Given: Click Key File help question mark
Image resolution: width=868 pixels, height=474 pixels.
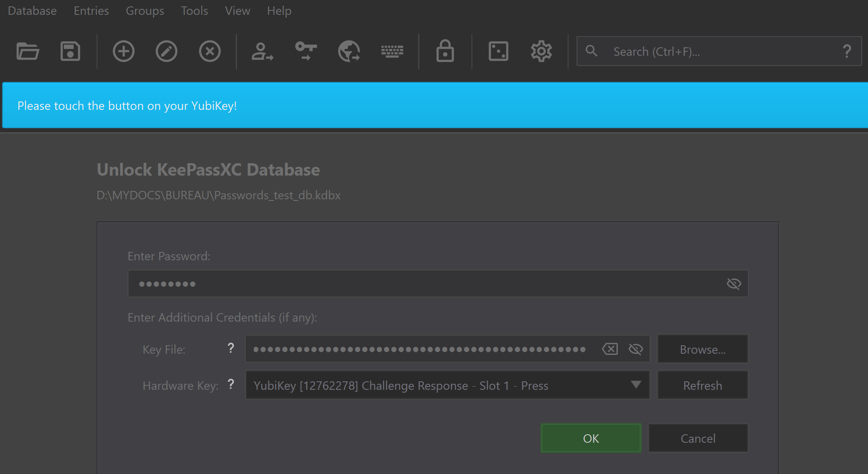Looking at the screenshot, I should pos(231,348).
